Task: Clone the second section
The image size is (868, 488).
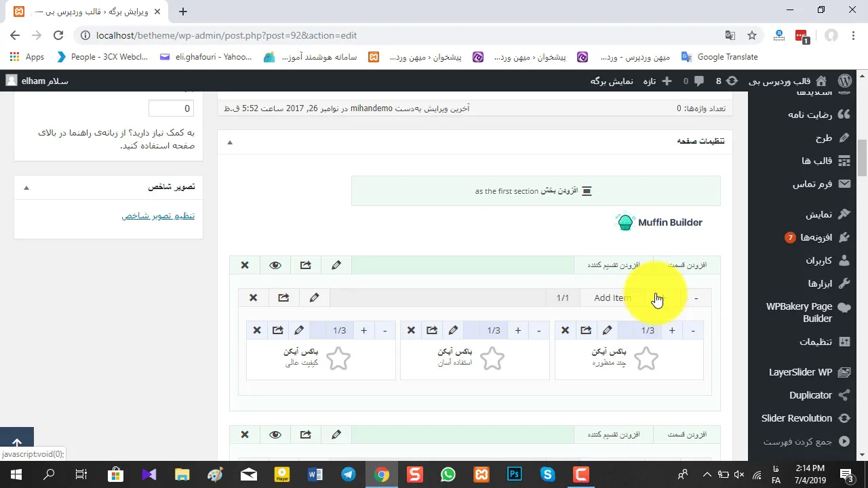Action: click(306, 434)
